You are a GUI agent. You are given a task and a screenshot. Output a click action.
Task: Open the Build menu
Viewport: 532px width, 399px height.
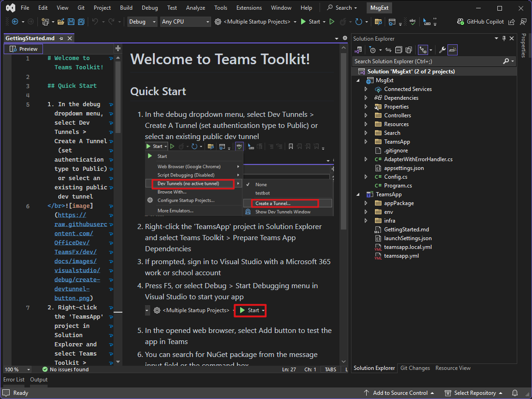[126, 8]
